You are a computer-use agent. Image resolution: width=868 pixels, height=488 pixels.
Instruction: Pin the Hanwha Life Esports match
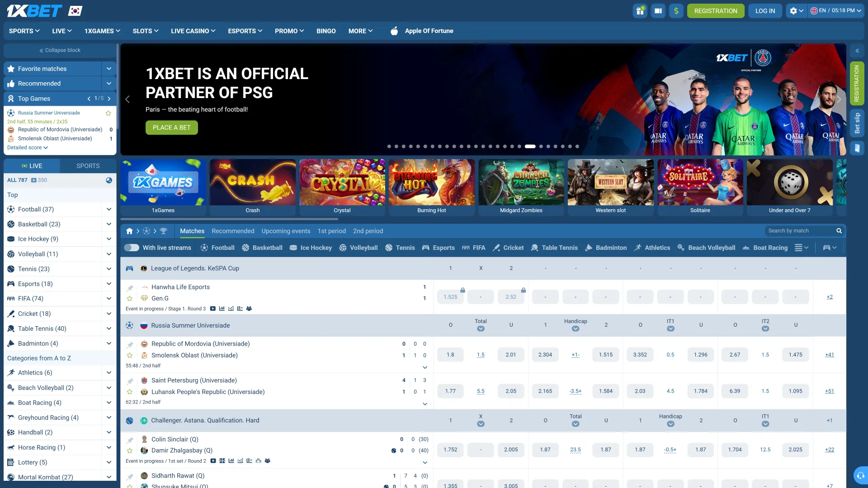click(x=130, y=288)
